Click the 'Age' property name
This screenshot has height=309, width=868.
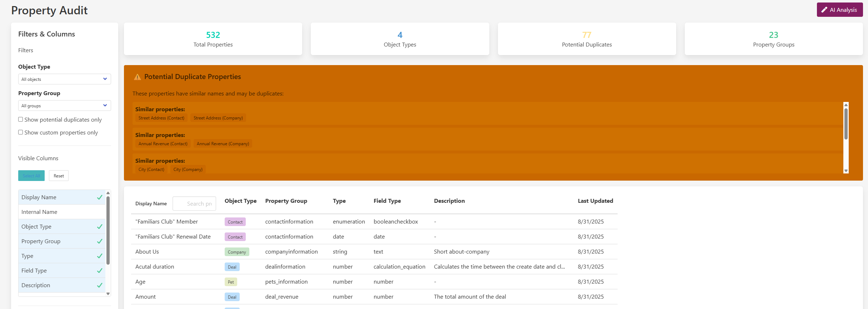point(140,282)
